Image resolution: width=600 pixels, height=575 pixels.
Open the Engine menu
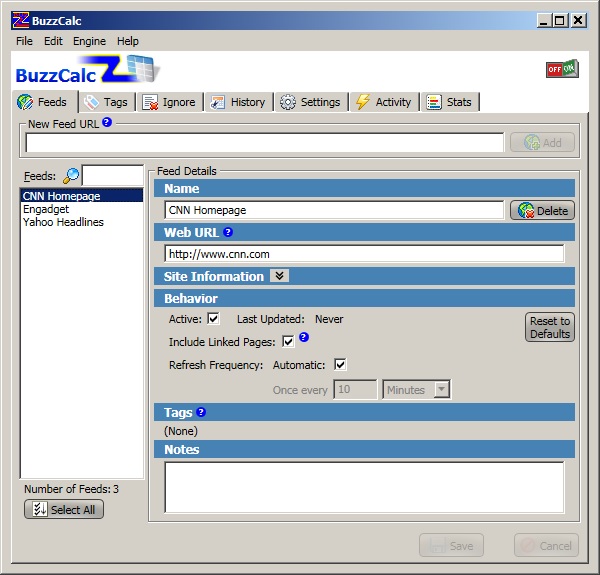click(89, 41)
